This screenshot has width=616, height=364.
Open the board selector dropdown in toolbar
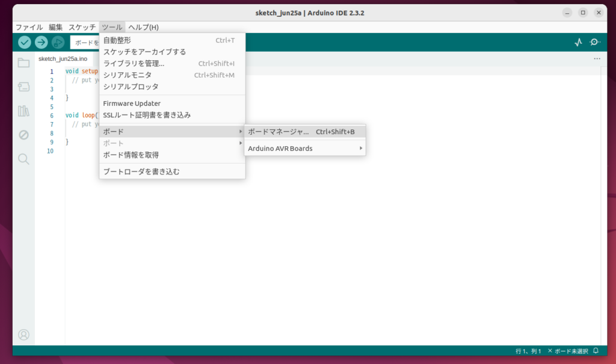coord(85,42)
